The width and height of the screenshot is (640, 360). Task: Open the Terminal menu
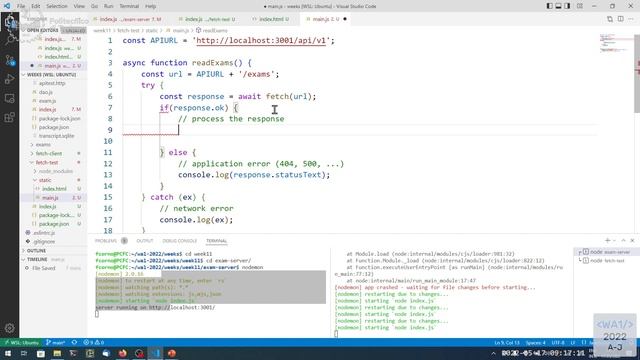129,6
